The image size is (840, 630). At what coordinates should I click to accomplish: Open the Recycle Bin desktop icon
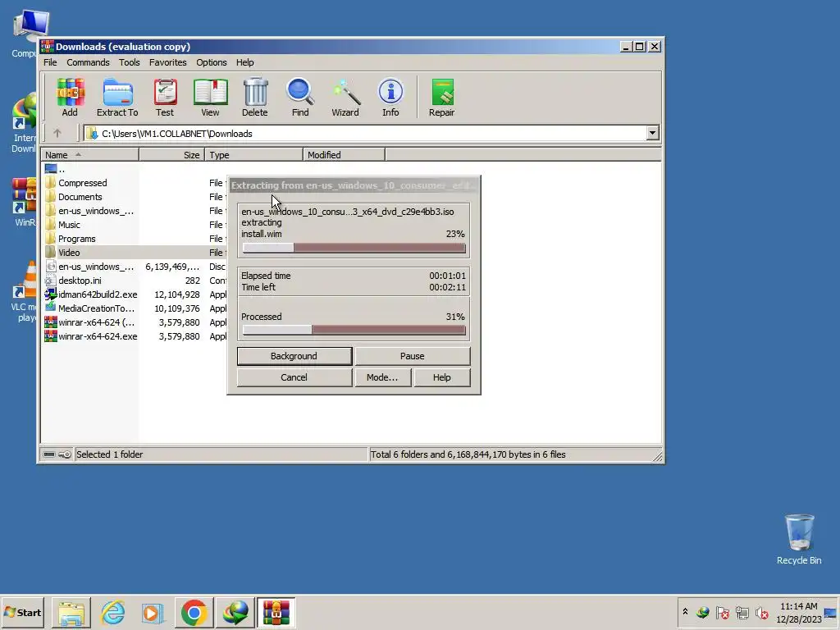(x=799, y=540)
